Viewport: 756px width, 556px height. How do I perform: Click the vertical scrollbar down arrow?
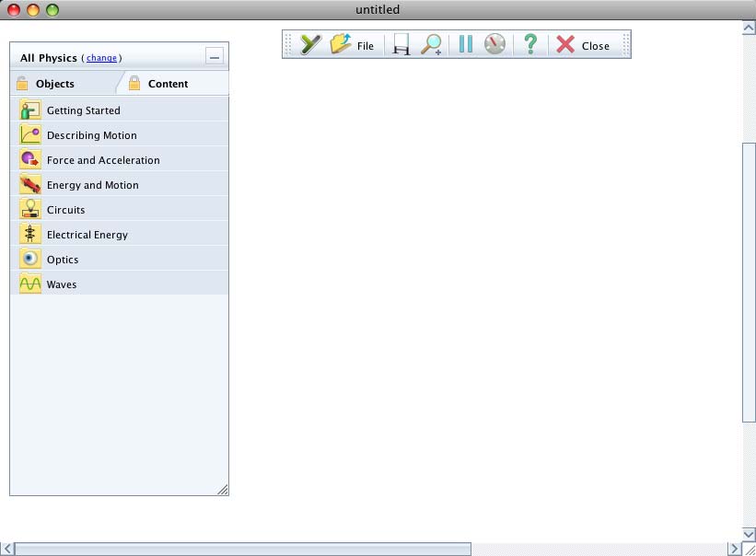(749, 534)
